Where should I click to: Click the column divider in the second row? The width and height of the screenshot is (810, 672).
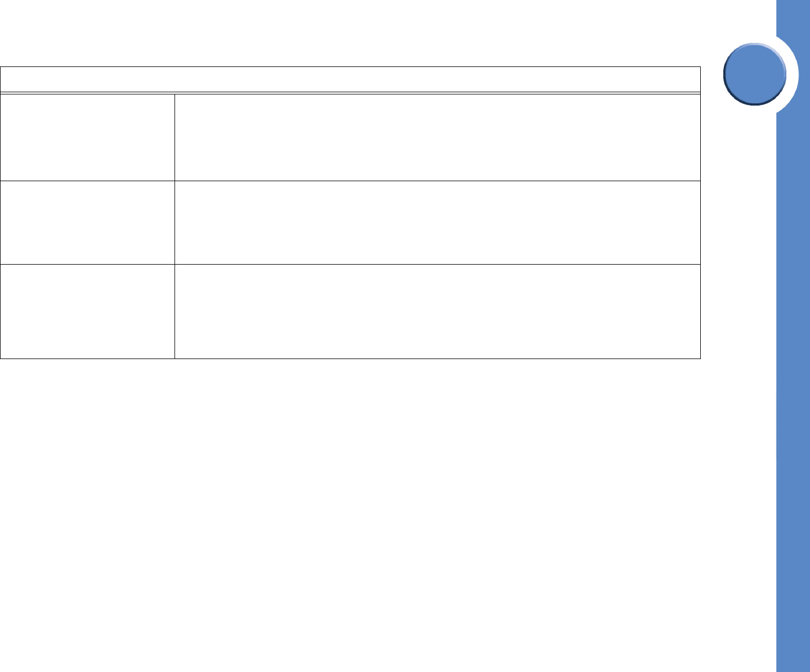[x=175, y=223]
